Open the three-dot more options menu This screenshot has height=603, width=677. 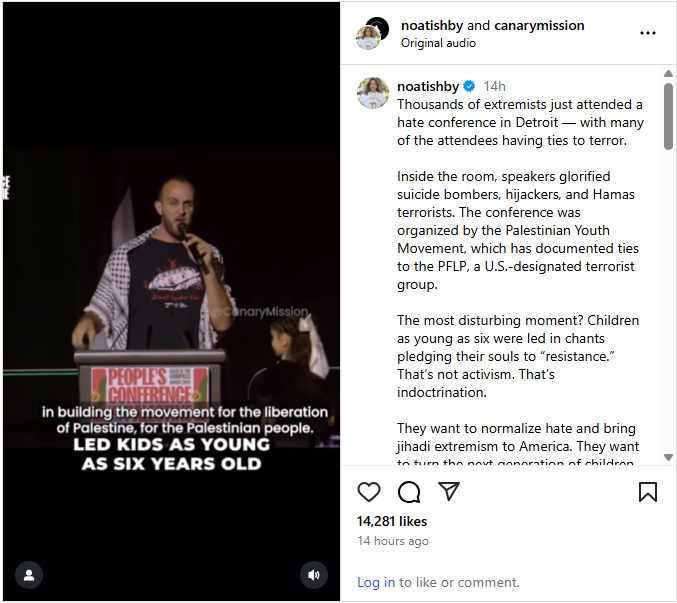(x=648, y=33)
